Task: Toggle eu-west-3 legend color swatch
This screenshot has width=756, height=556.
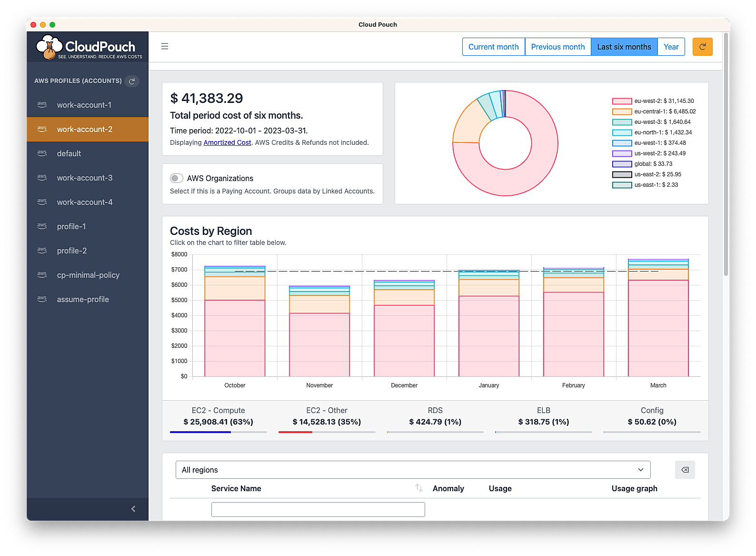Action: point(622,122)
